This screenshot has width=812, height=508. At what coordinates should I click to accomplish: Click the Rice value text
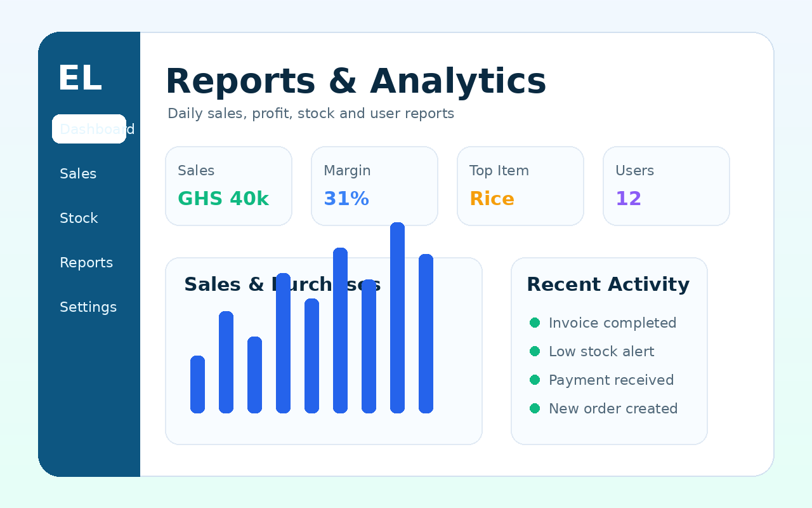click(492, 199)
